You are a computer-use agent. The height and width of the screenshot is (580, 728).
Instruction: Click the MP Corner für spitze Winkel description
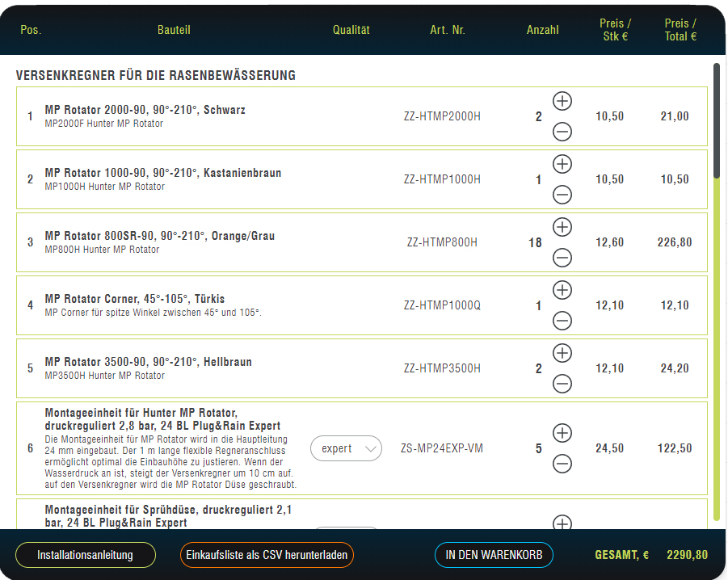click(x=154, y=313)
